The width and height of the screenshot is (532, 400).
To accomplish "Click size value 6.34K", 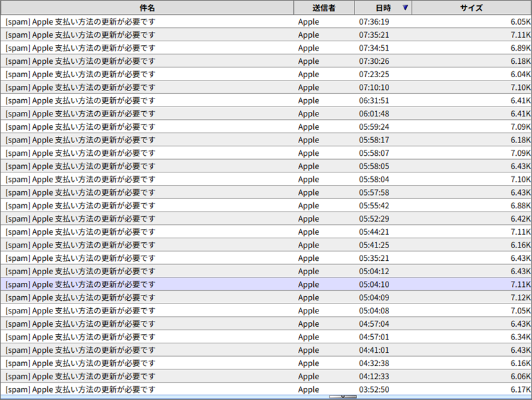I will [521, 337].
